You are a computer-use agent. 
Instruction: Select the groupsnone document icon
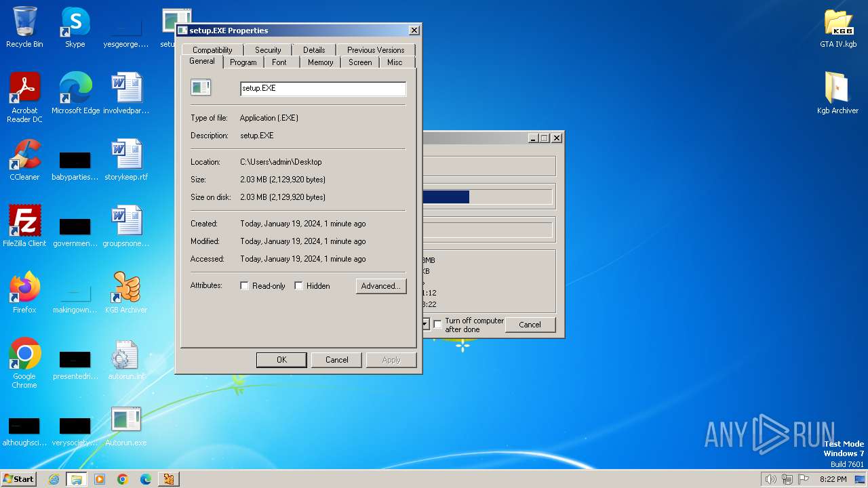pyautogui.click(x=126, y=226)
